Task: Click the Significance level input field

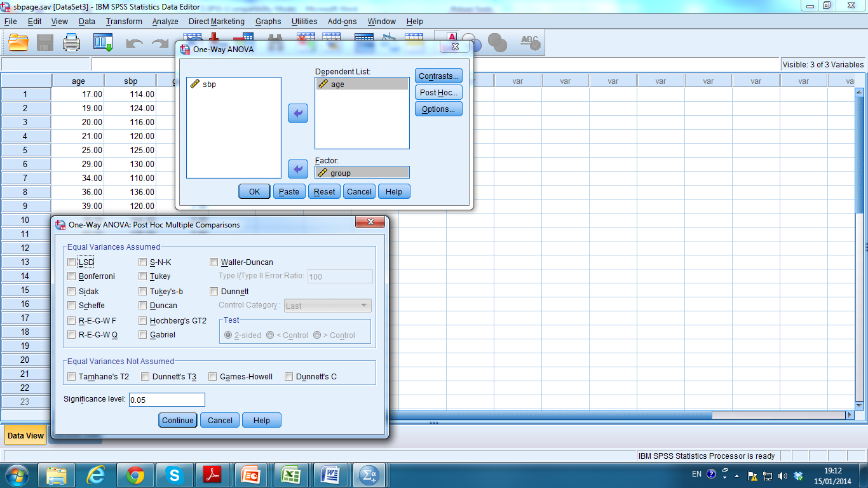Action: pos(167,400)
